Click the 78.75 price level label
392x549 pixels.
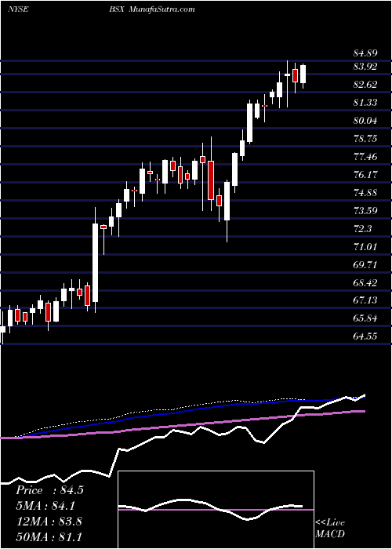point(365,139)
